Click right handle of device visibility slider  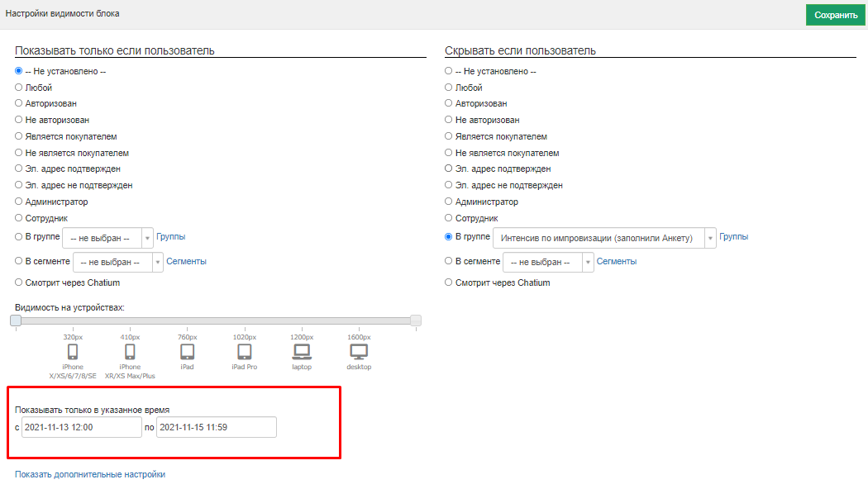pyautogui.click(x=416, y=320)
